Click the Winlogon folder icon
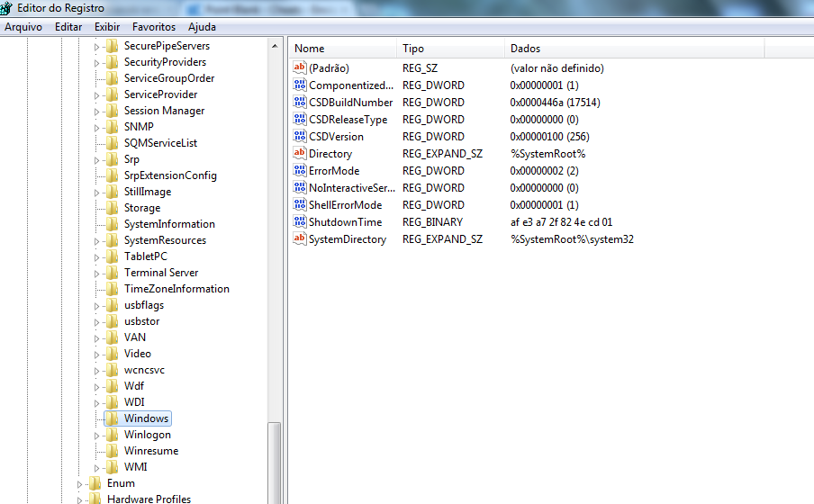This screenshot has height=504, width=814. coord(112,435)
